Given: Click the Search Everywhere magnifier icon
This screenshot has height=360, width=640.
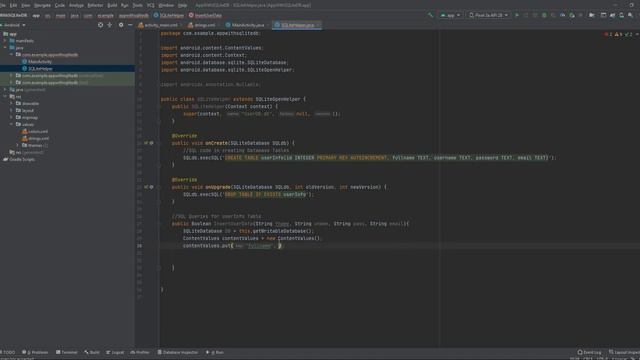Looking at the screenshot, I should [x=631, y=15].
